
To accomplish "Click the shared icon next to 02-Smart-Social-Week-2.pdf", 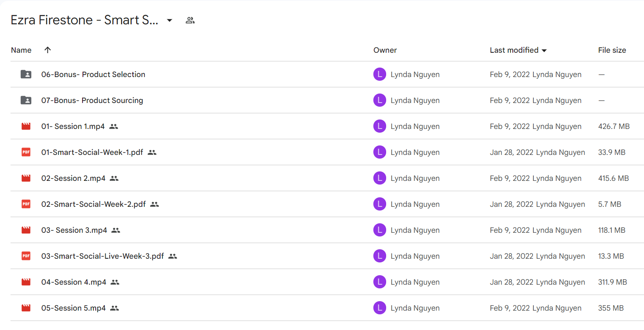I will pyautogui.click(x=155, y=204).
